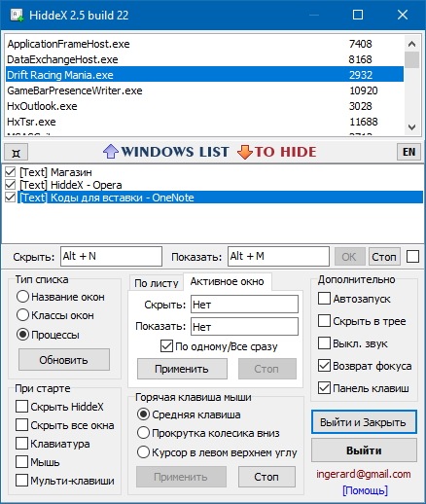
Task: Choose Прокрутка колесика вниз mouse hotkey option
Action: (x=143, y=433)
